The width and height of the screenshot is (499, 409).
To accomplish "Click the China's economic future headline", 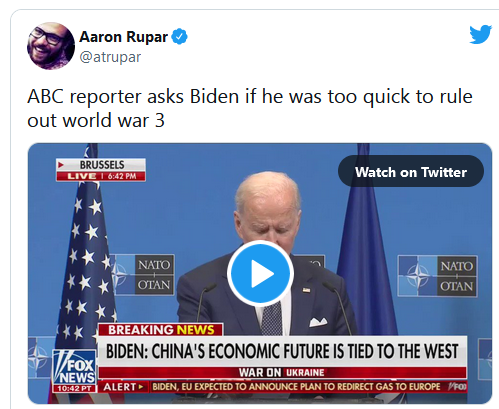I will [x=282, y=351].
